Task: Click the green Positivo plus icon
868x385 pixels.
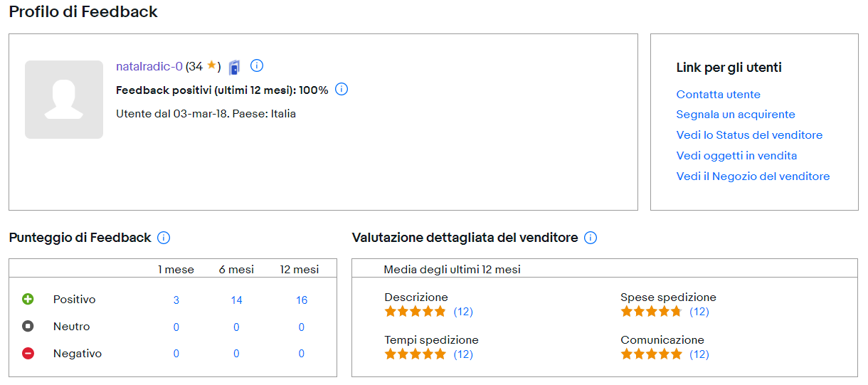Action: pos(28,300)
